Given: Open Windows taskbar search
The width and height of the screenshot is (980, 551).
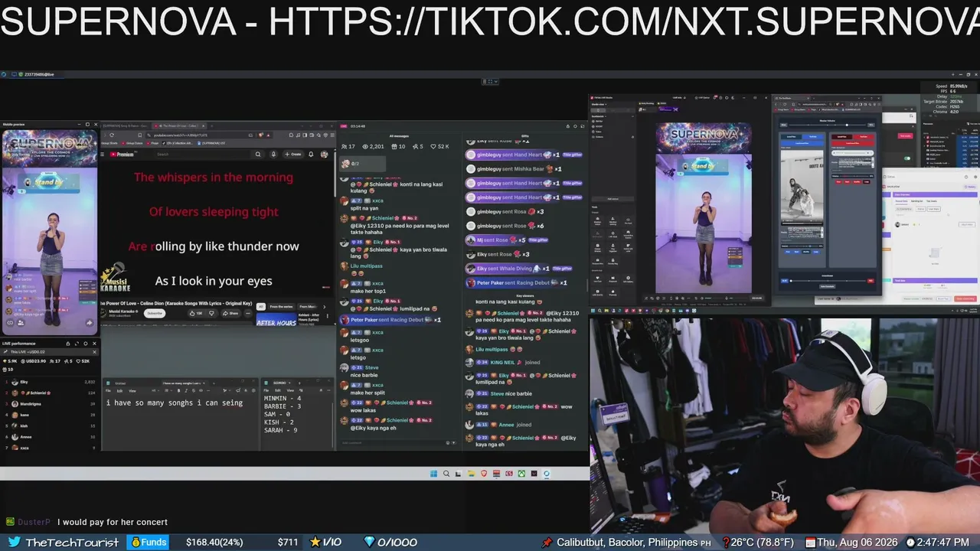Looking at the screenshot, I should 446,474.
